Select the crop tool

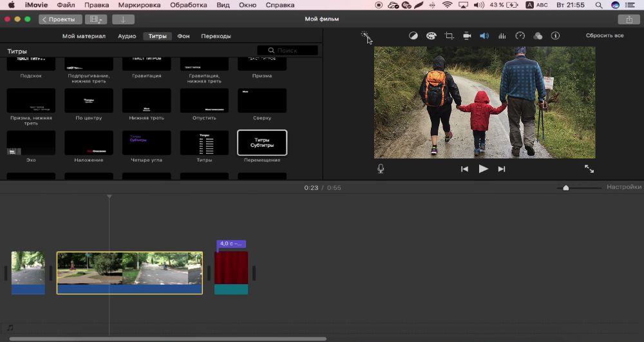coord(450,36)
